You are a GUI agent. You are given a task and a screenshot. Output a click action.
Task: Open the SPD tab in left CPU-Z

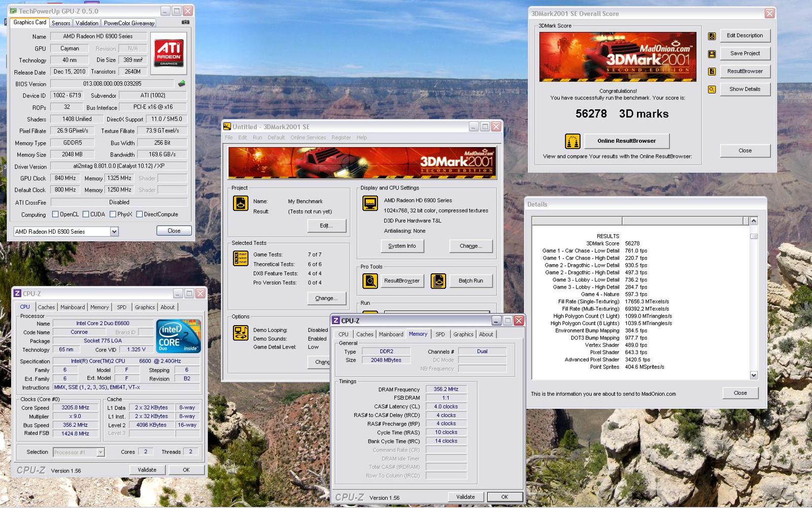[x=122, y=307]
